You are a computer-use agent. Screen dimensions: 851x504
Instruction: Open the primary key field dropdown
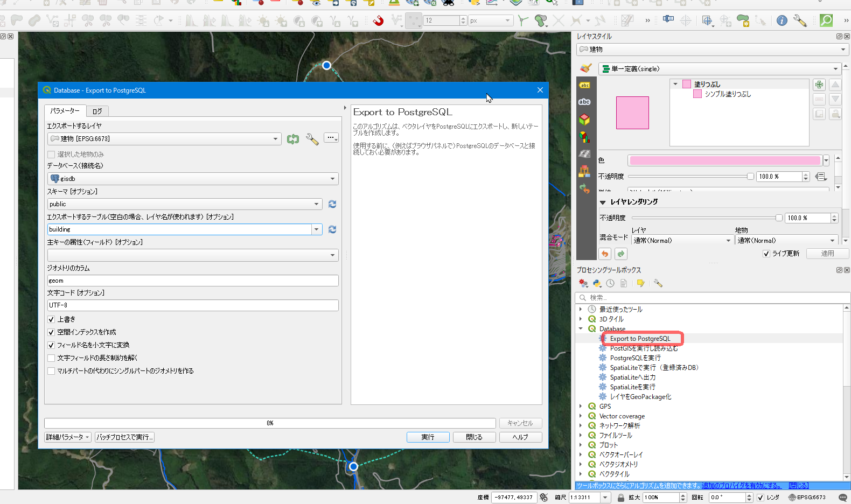click(193, 255)
